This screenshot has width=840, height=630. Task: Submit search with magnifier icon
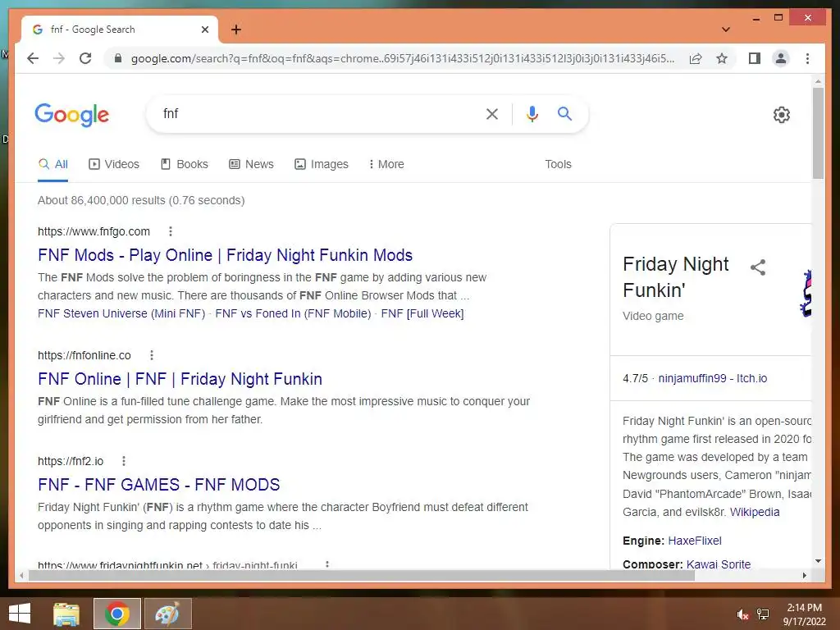pyautogui.click(x=564, y=113)
